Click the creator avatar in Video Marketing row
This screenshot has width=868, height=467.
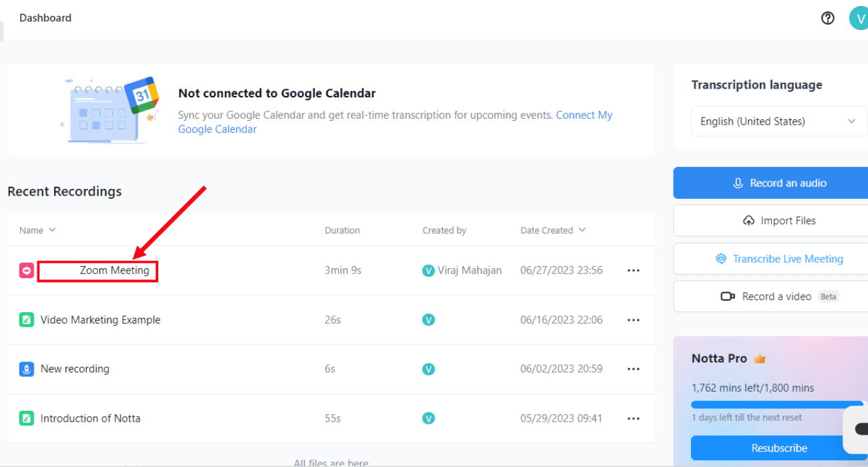(429, 320)
